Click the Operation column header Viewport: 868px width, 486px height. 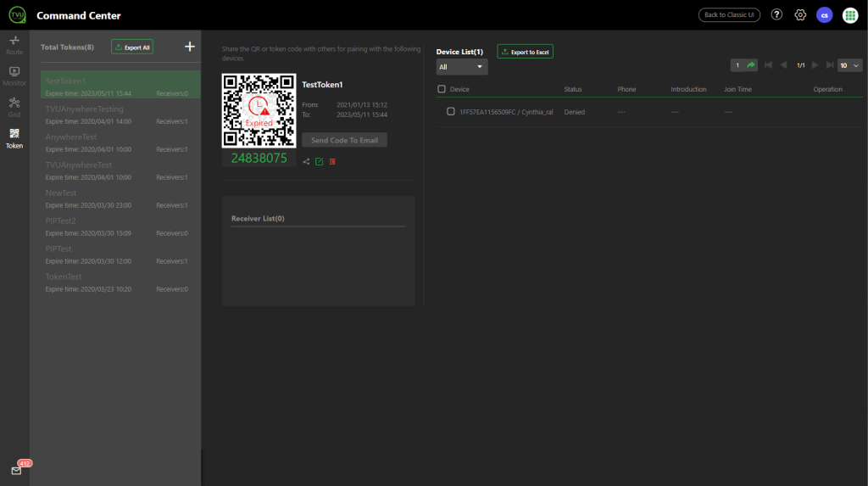coord(827,89)
